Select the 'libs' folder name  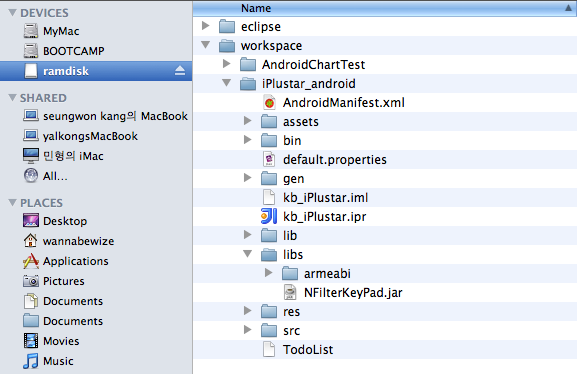point(293,255)
